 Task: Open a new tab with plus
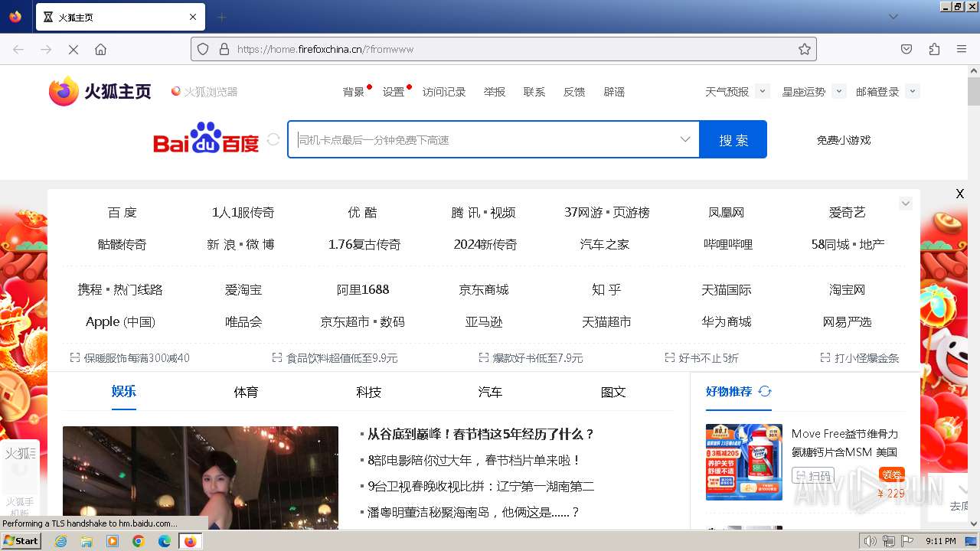click(x=221, y=17)
